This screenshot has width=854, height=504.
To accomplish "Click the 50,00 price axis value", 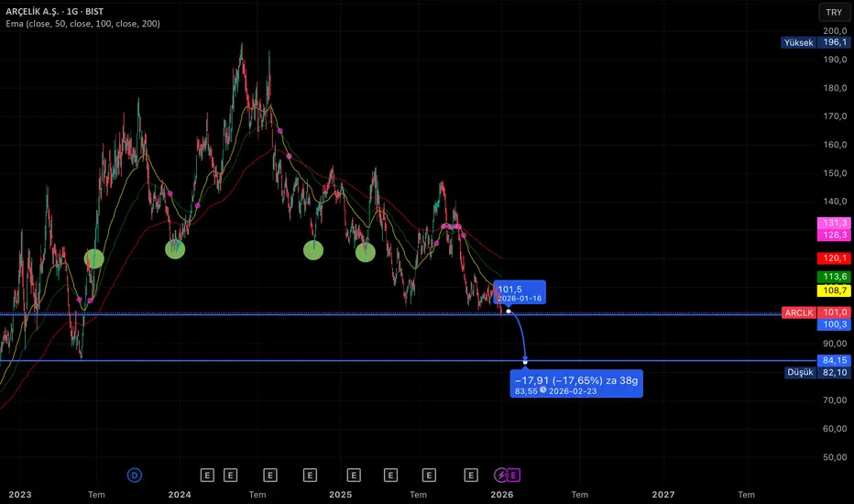I will pyautogui.click(x=835, y=456).
